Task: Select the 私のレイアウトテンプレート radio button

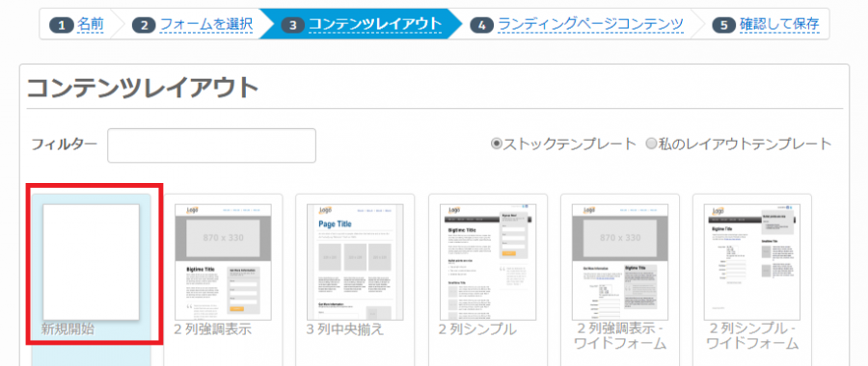Action: pos(651,144)
